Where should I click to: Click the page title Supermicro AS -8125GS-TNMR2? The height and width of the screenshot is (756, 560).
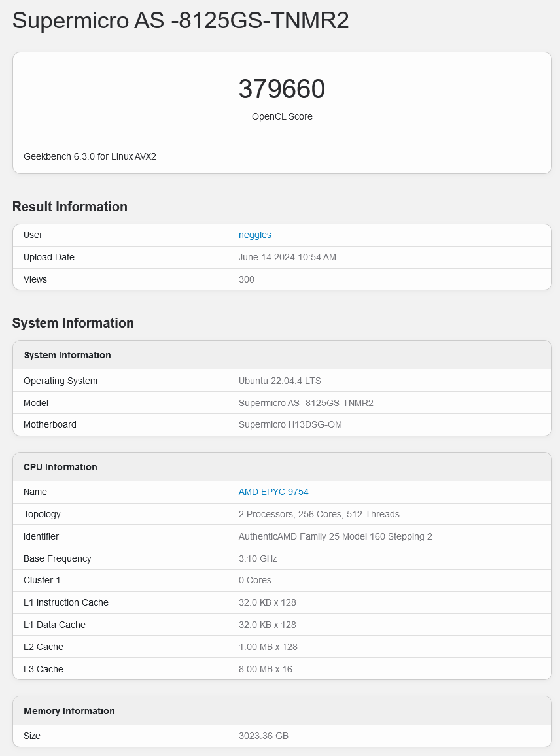pos(181,20)
